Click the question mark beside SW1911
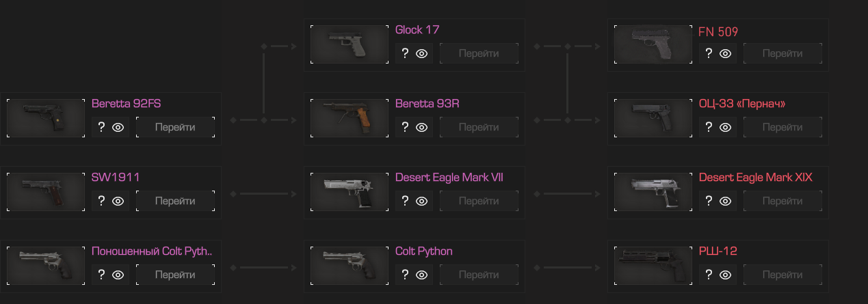This screenshot has height=304, width=868. pyautogui.click(x=101, y=201)
